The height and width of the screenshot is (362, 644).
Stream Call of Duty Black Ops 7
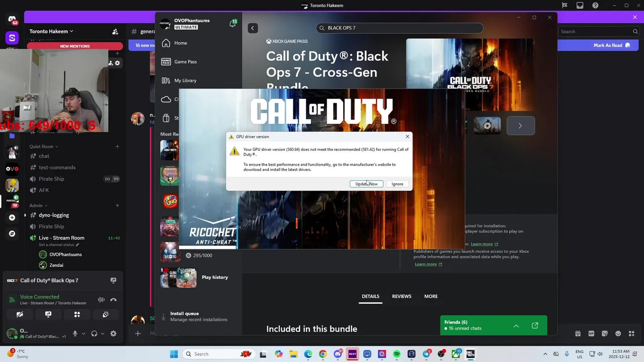click(x=113, y=281)
